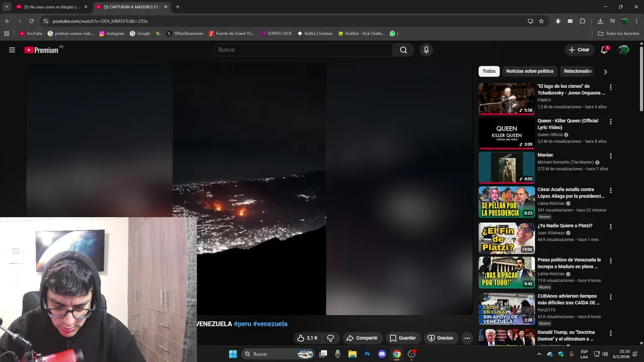Open the Chrome apps grid in bookmarks bar
The image size is (644, 362).
[7, 34]
